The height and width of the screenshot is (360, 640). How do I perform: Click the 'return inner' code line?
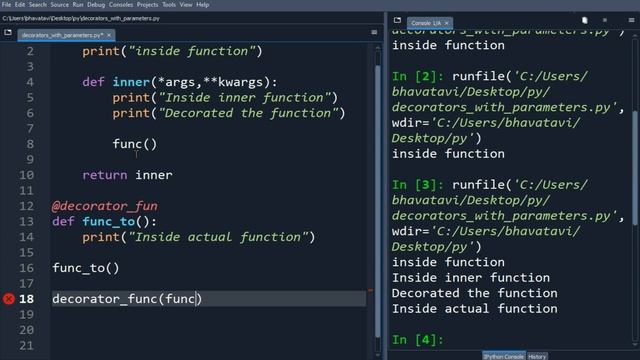tap(127, 175)
